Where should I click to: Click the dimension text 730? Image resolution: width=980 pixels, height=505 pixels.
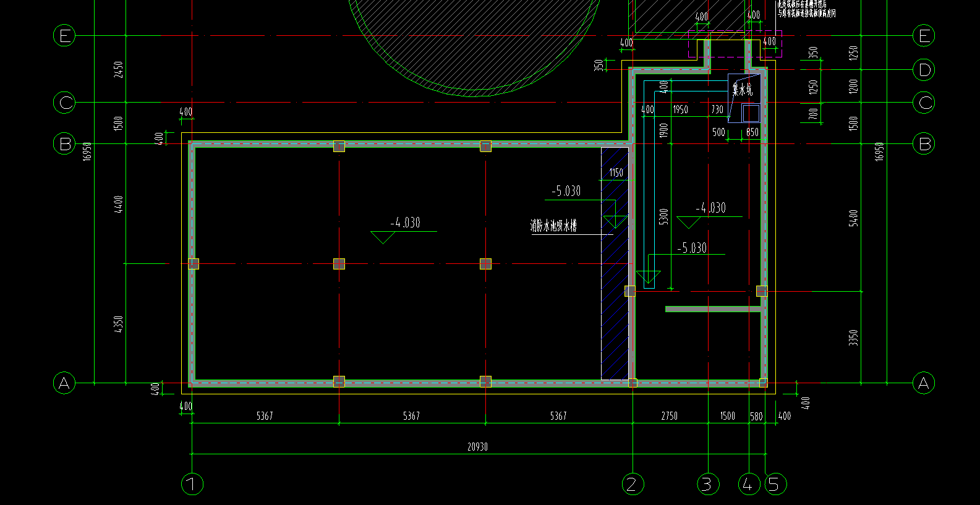pos(717,109)
